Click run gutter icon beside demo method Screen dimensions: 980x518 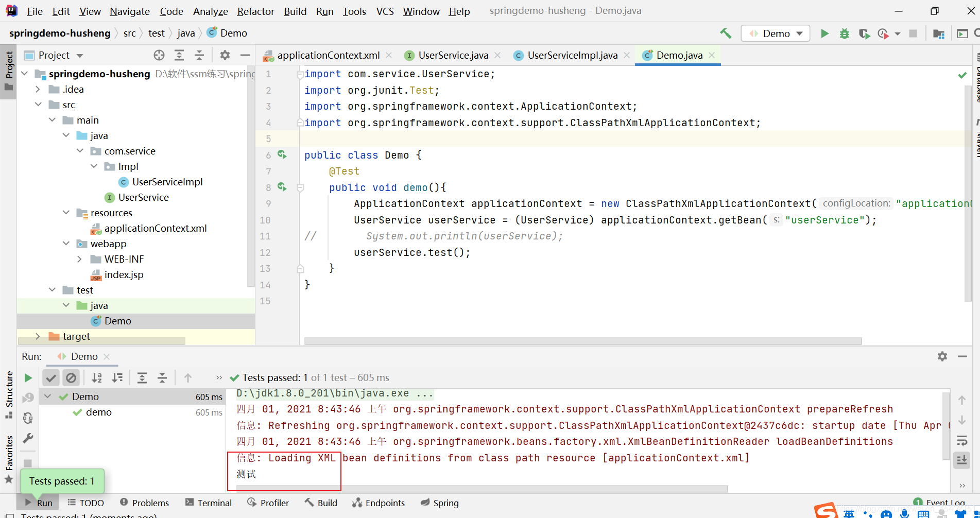282,187
